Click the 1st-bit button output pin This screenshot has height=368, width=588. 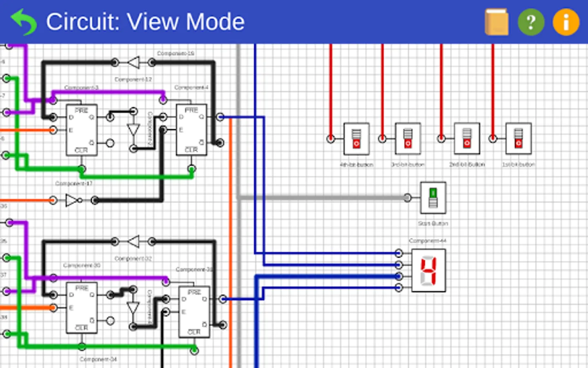(x=493, y=139)
